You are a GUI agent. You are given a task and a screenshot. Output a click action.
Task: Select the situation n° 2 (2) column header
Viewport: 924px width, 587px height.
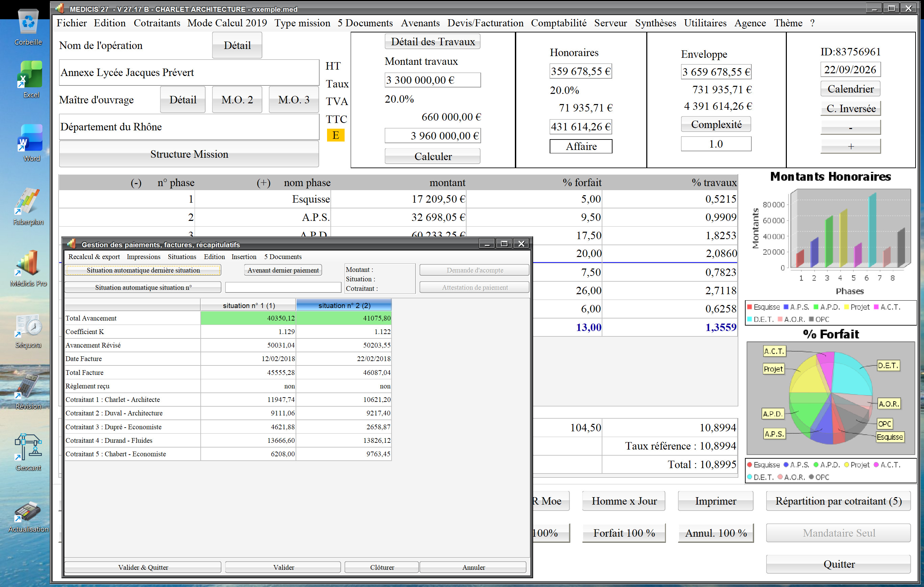tap(344, 305)
